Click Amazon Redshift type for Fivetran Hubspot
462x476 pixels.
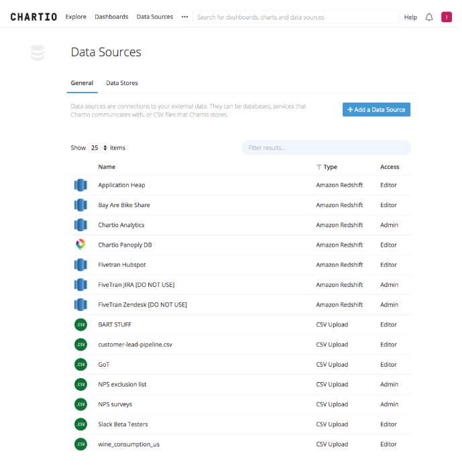(x=339, y=265)
